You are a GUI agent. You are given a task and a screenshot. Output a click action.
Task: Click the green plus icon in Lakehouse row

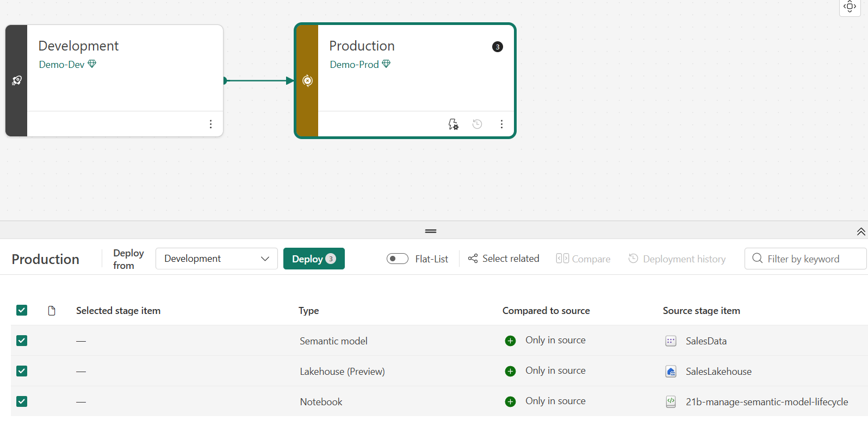pos(510,371)
